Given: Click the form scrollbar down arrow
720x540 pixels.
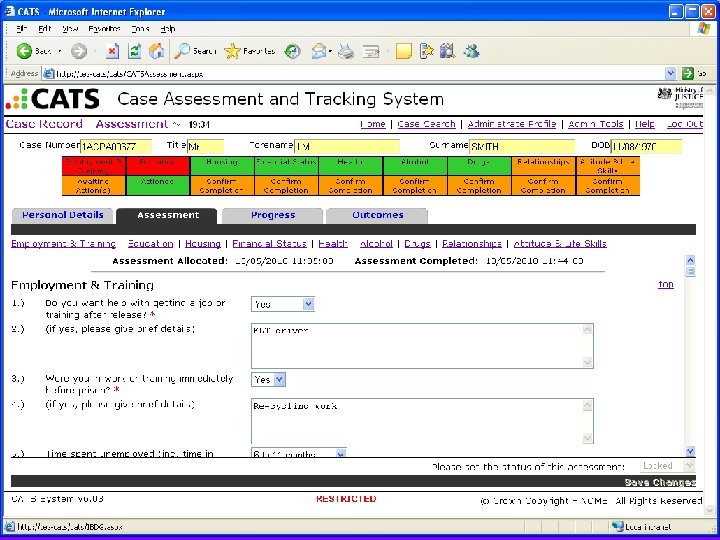Looking at the screenshot, I should tap(690, 451).
